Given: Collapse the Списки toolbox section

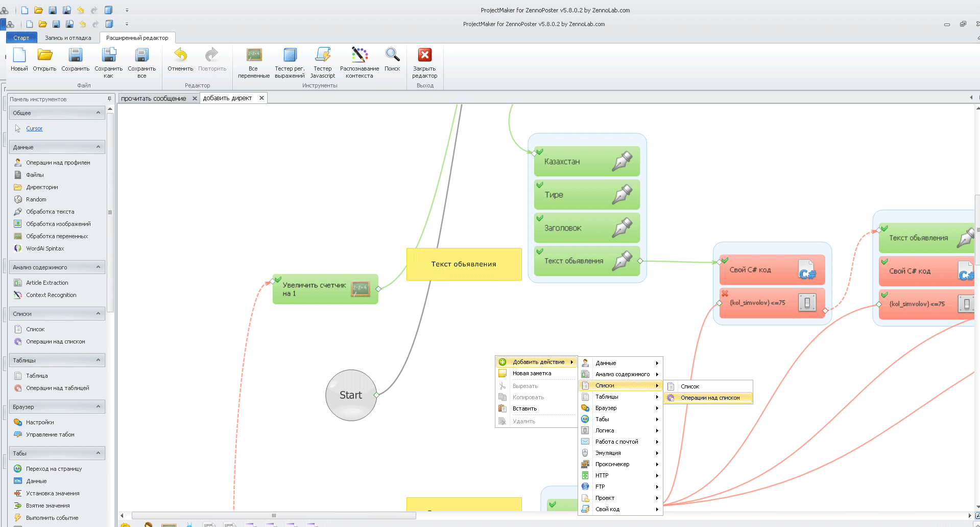Looking at the screenshot, I should (98, 313).
